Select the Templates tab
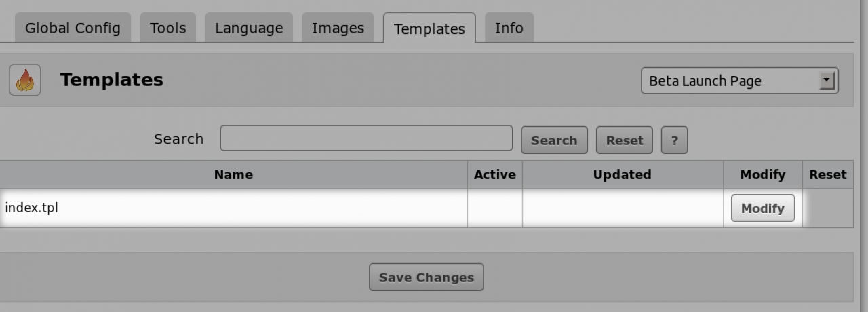Viewport: 868px width, 312px height. (x=429, y=29)
